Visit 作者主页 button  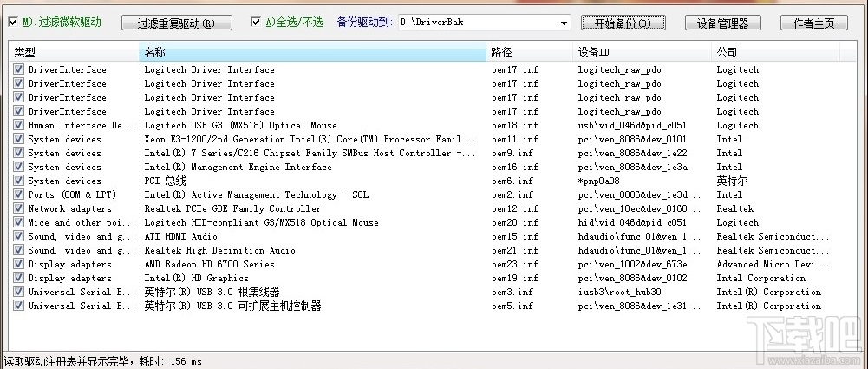coord(813,23)
